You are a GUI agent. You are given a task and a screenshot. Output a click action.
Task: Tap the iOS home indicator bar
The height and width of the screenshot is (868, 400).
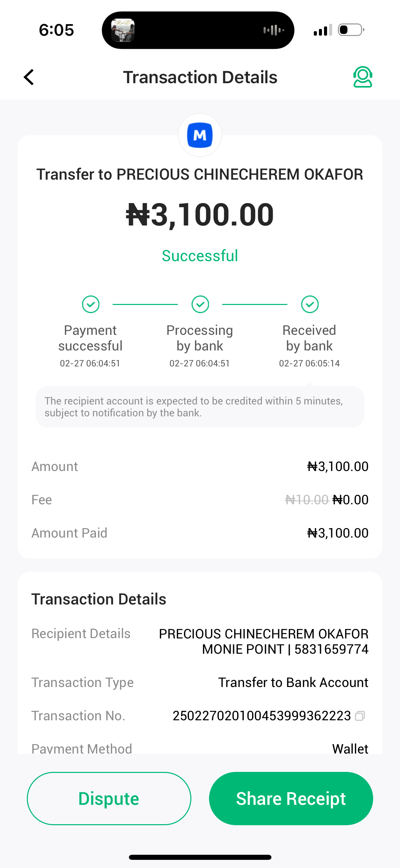pyautogui.click(x=200, y=857)
